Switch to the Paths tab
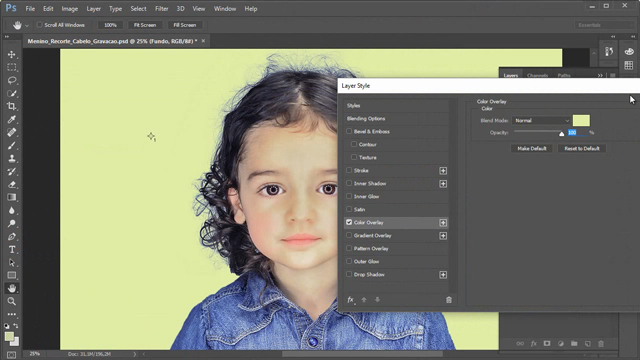 point(564,76)
